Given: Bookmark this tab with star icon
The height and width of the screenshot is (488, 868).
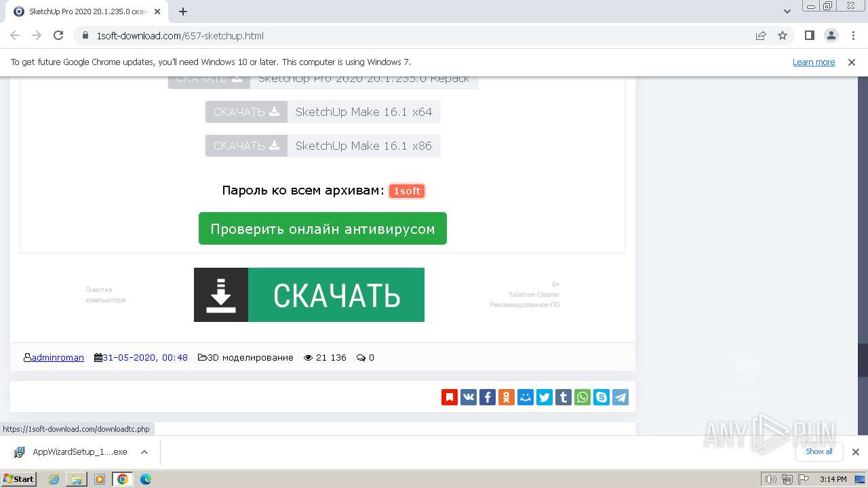Looking at the screenshot, I should pyautogui.click(x=783, y=36).
